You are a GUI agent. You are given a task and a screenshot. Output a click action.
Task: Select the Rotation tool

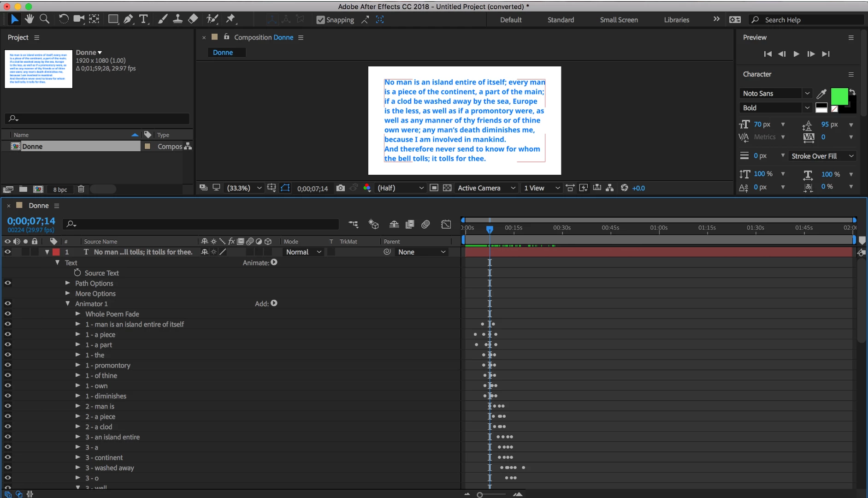64,19
